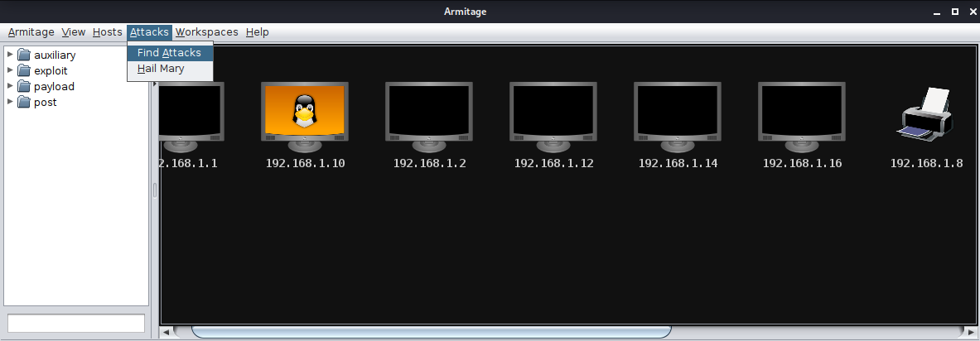Expand the payload module tree node
The height and width of the screenshot is (341, 980).
click(10, 85)
